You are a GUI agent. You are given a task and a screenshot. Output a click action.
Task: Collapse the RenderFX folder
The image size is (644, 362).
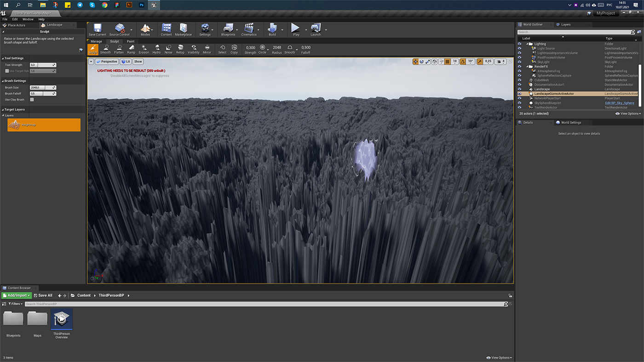tap(527, 67)
